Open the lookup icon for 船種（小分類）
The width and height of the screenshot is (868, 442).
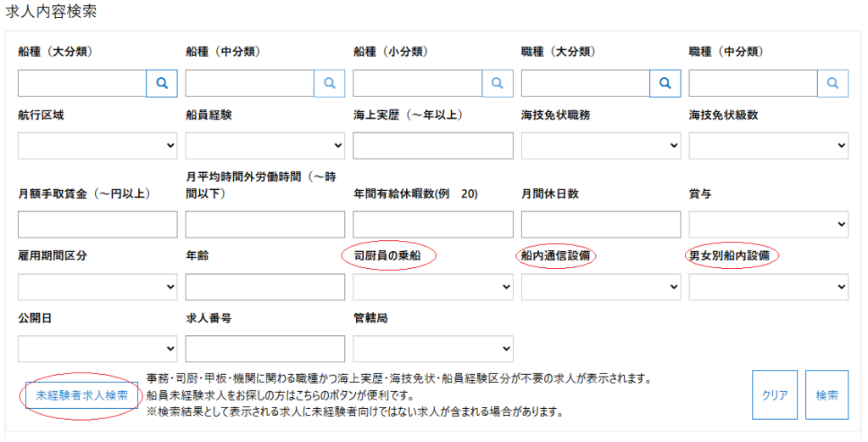pos(498,83)
